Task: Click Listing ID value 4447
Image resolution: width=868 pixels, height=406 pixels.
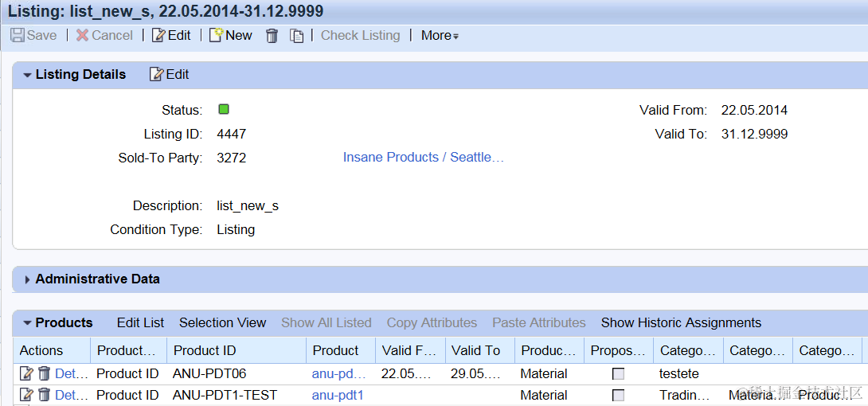Action: pos(232,134)
